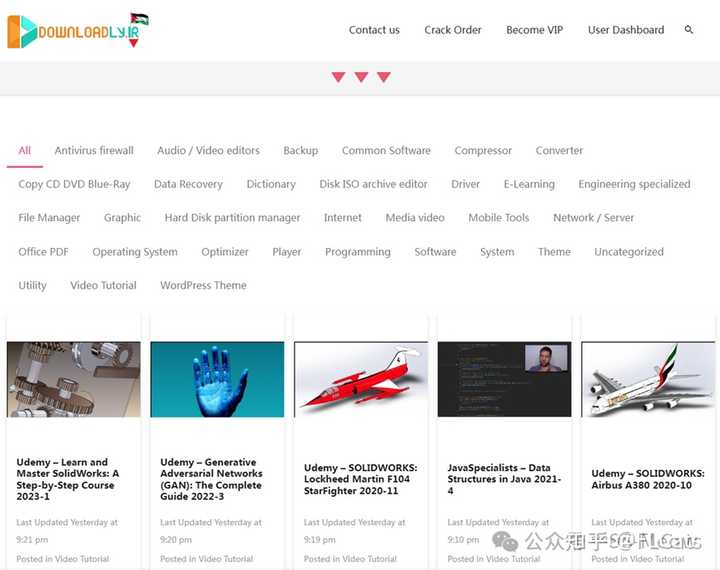The width and height of the screenshot is (720, 570).
Task: Open Office PDF category
Action: coord(43,252)
